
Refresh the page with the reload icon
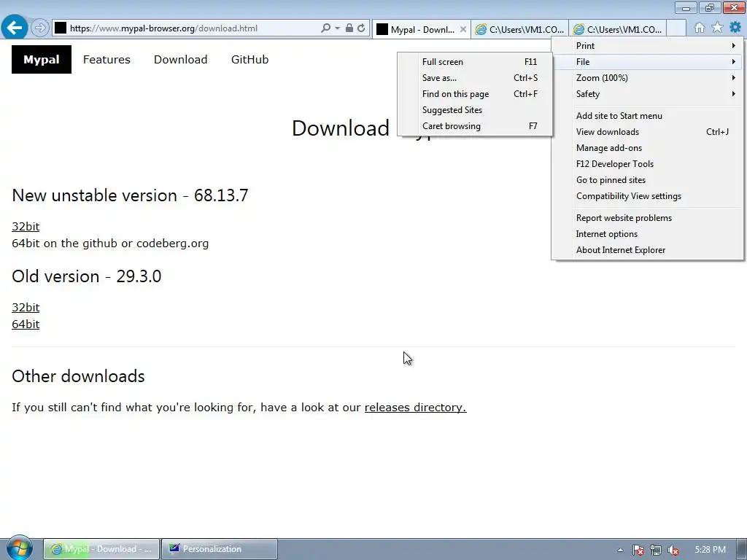coord(362,28)
